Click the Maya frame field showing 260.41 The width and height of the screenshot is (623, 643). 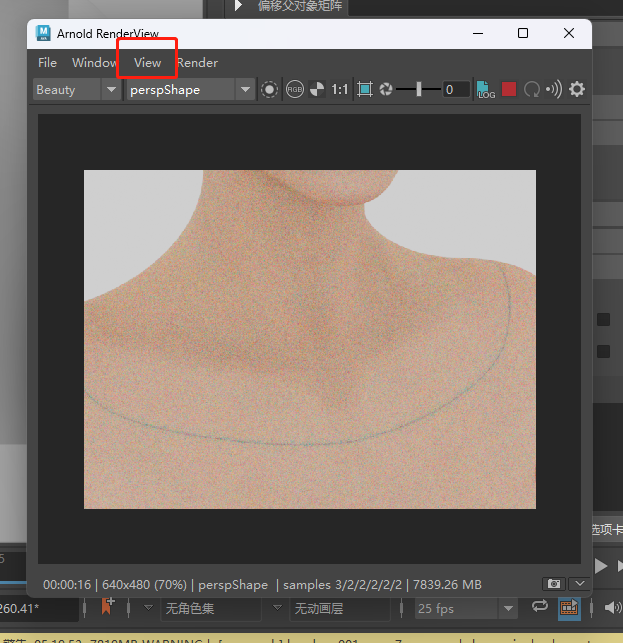point(38,609)
